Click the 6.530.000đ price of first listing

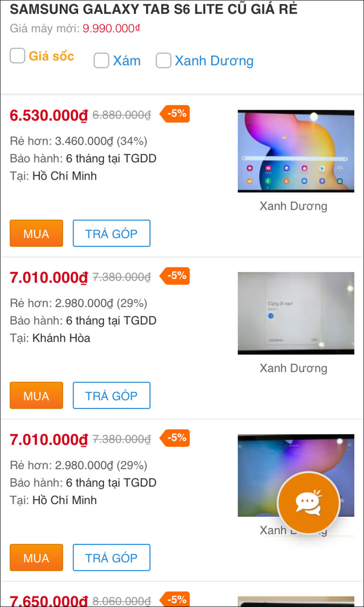pyautogui.click(x=48, y=116)
